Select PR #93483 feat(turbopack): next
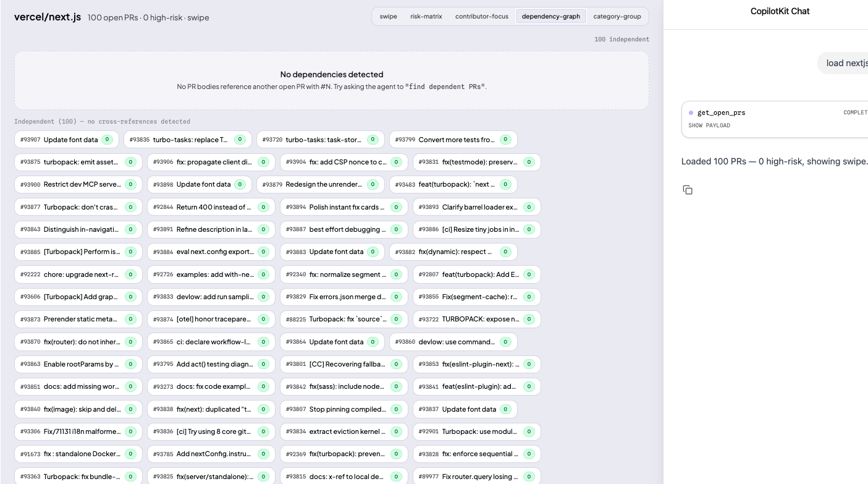 (x=453, y=184)
